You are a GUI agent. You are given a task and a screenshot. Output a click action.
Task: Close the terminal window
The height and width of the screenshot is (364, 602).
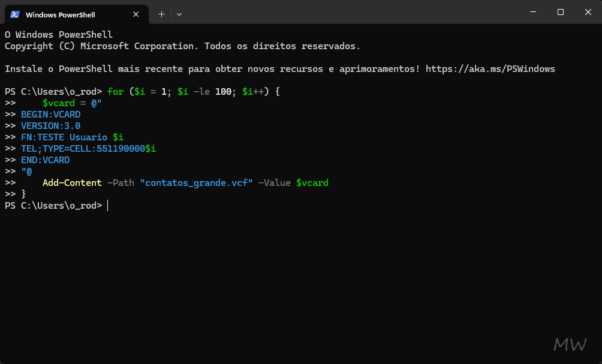pos(588,12)
